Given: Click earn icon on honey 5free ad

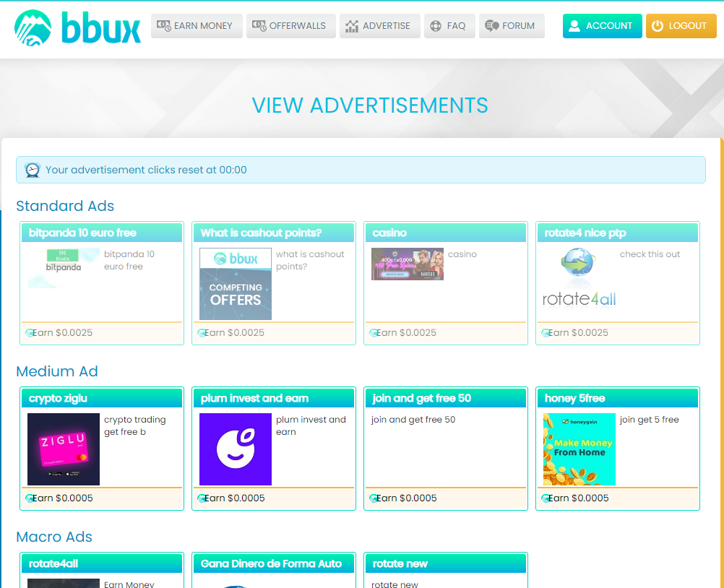Looking at the screenshot, I should point(546,498).
